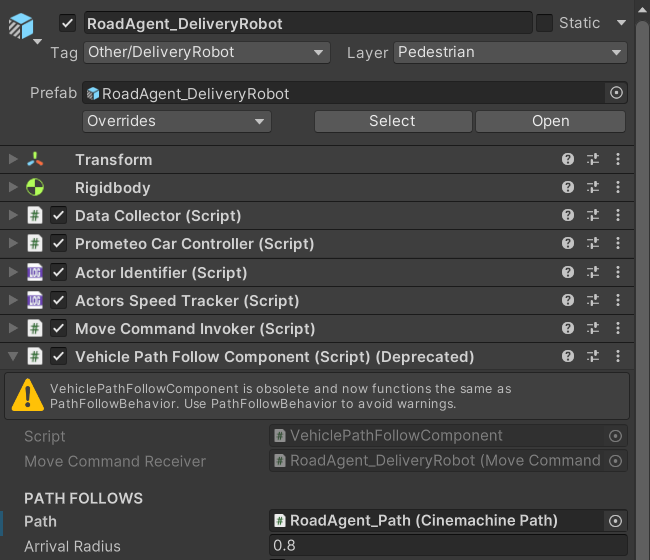The width and height of the screenshot is (650, 560).
Task: Click the Transform axes icon
Action: [35, 160]
